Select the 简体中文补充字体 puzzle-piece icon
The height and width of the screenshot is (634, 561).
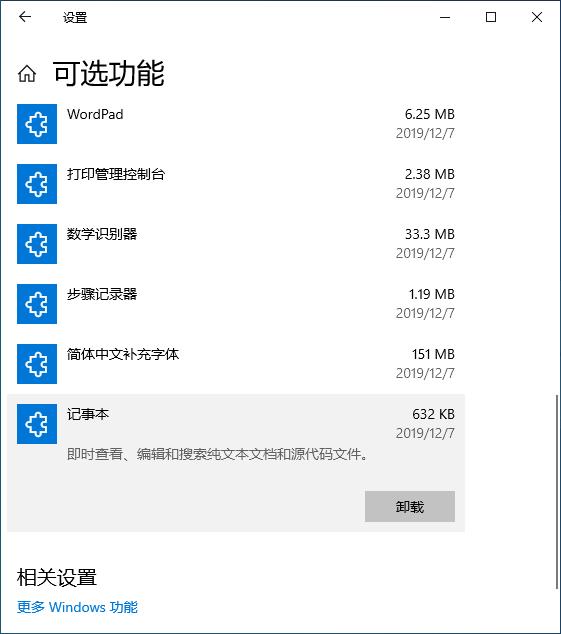37,364
